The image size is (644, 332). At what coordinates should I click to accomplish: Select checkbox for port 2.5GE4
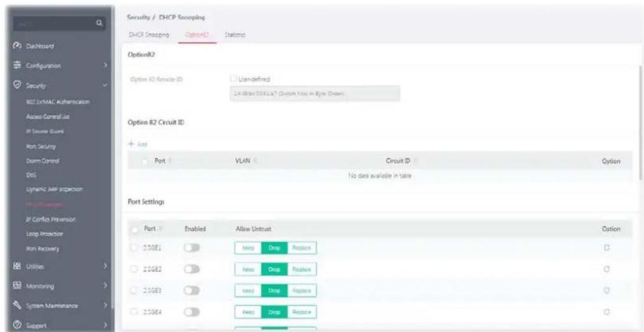pyautogui.click(x=135, y=312)
